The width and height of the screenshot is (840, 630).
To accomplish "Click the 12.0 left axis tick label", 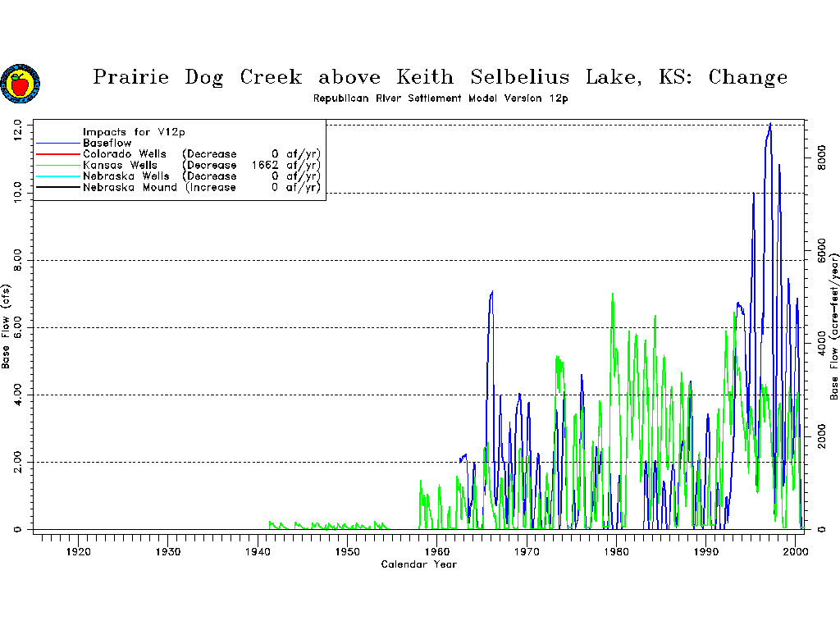I will click(x=18, y=130).
